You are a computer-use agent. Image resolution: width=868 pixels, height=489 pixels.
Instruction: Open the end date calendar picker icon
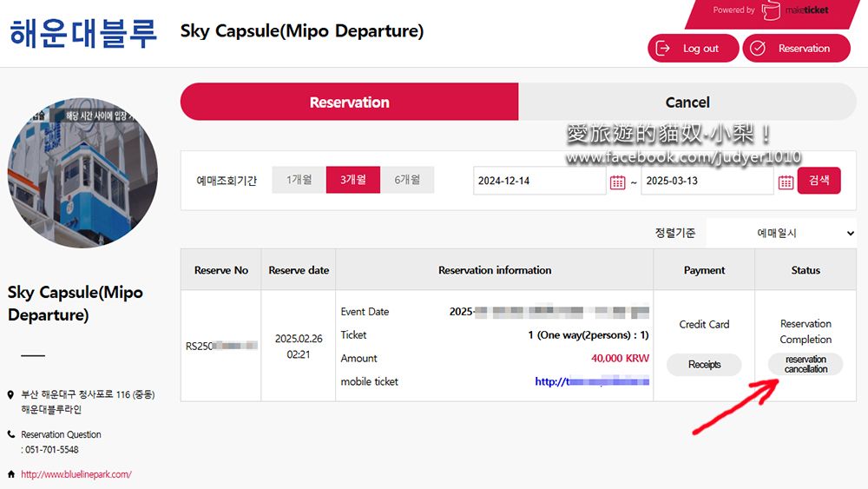(x=785, y=182)
